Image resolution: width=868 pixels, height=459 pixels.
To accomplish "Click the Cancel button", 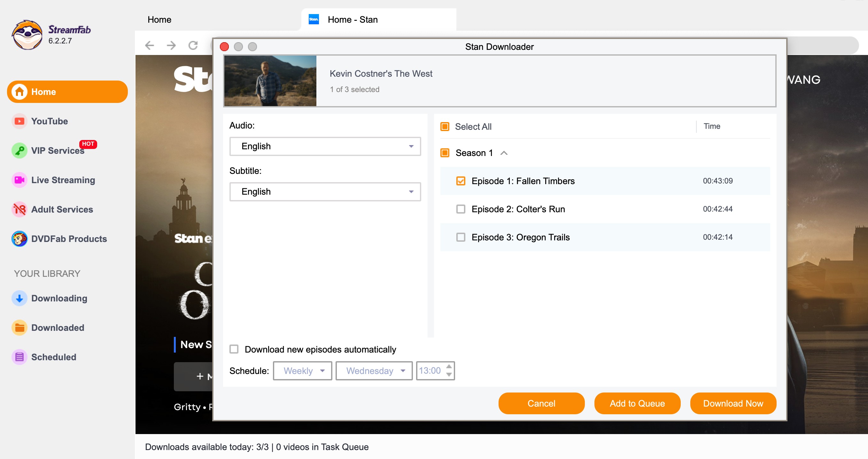I will (541, 403).
